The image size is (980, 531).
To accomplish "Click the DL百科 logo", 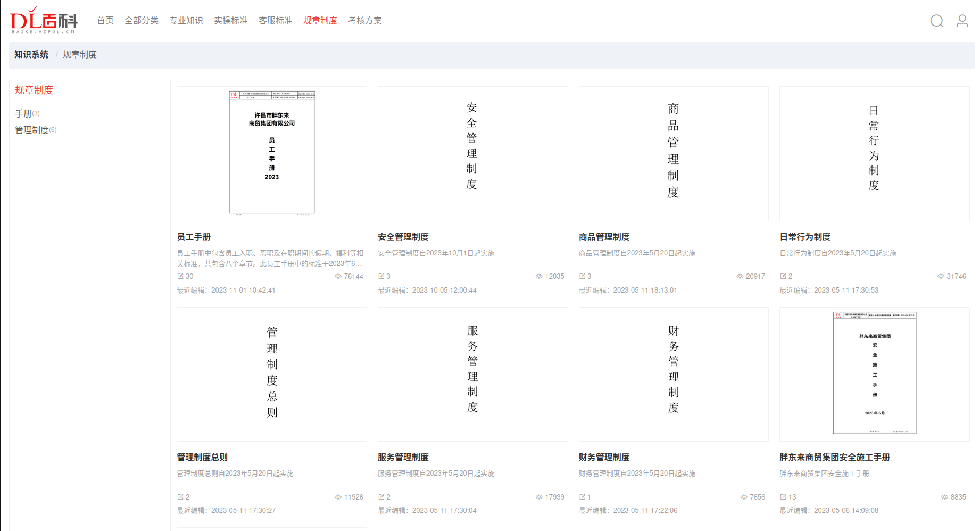I will [44, 20].
